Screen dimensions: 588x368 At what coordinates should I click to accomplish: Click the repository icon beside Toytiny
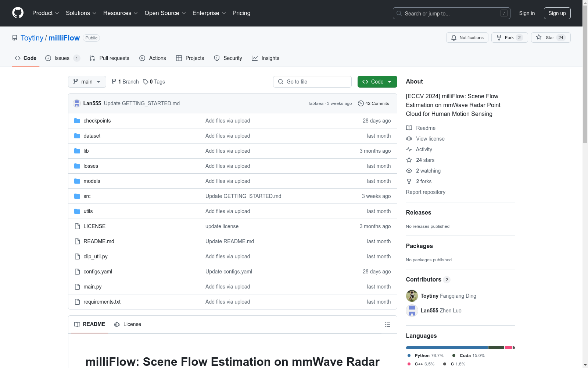15,38
